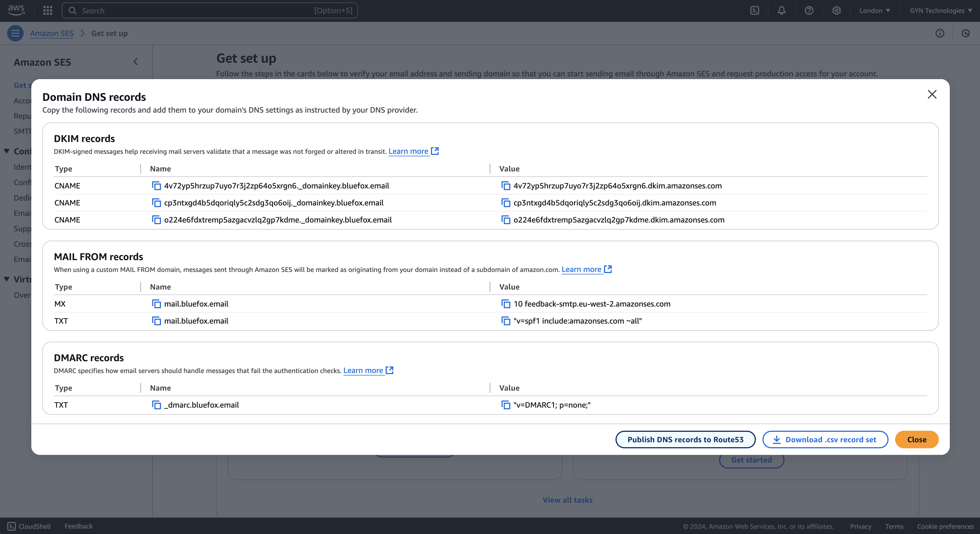980x534 pixels.
Task: Open Feedback in the footer
Action: click(78, 526)
